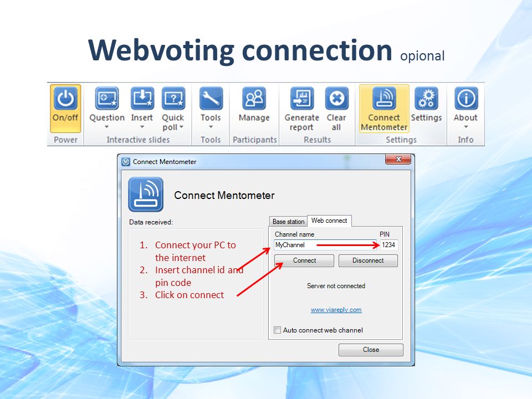The image size is (532, 399).
Task: Click the Generate report icon
Action: click(302, 99)
